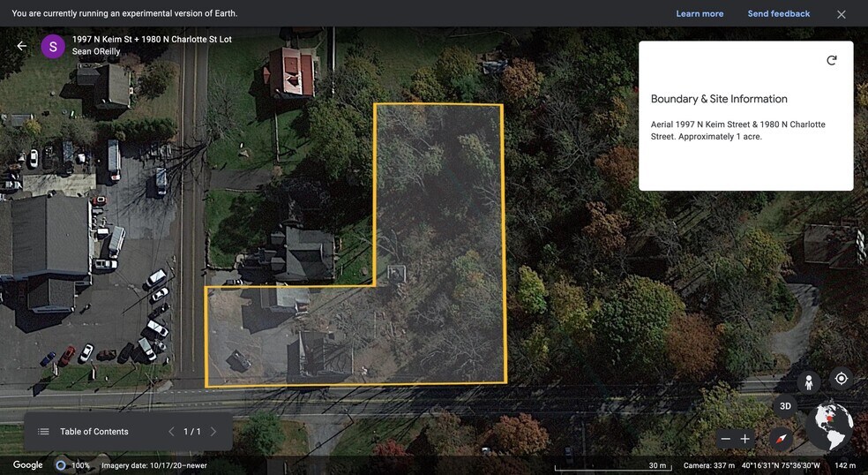Go to the next slide
The height and width of the screenshot is (475, 868).
pyautogui.click(x=213, y=432)
